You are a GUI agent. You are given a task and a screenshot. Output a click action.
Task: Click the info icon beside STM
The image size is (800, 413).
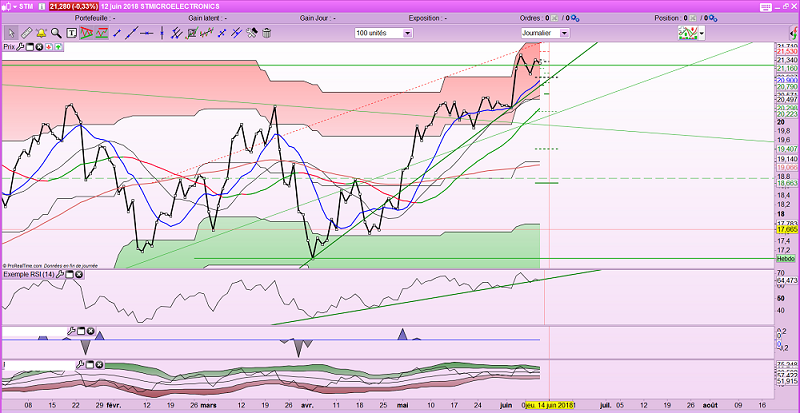click(x=41, y=6)
